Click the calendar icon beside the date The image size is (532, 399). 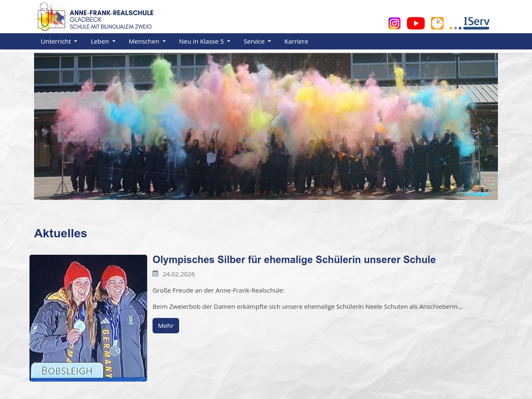pos(155,273)
